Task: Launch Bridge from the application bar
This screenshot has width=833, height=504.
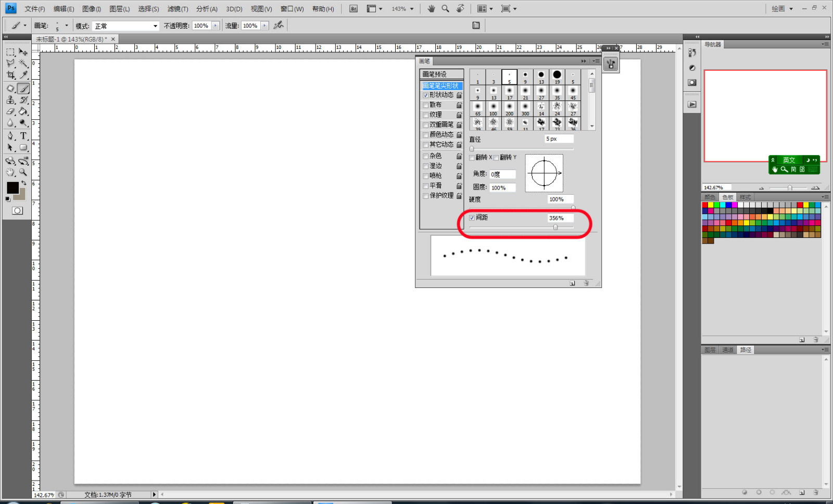Action: tap(354, 9)
